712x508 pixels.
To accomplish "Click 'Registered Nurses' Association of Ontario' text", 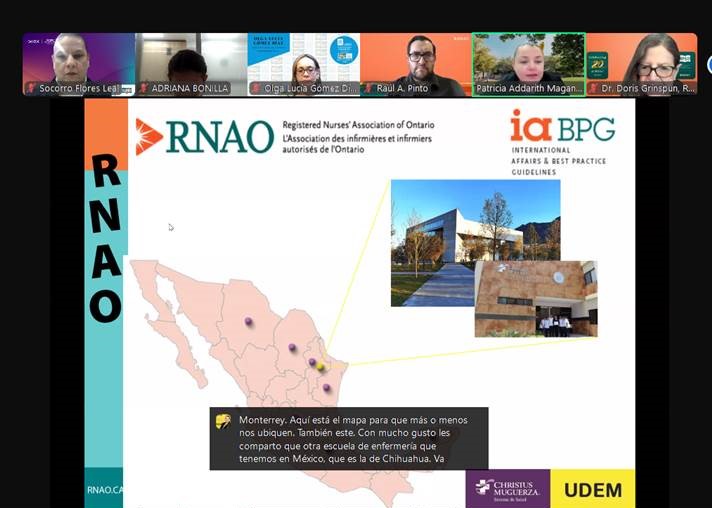I will 358,125.
